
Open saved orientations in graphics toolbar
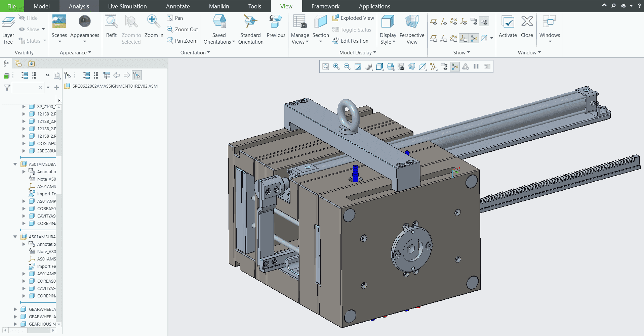pos(390,66)
